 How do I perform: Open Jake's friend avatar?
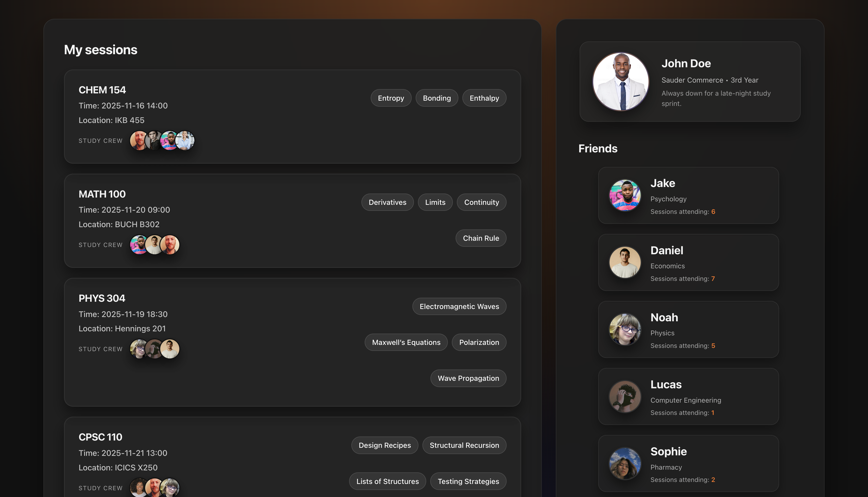pos(625,195)
